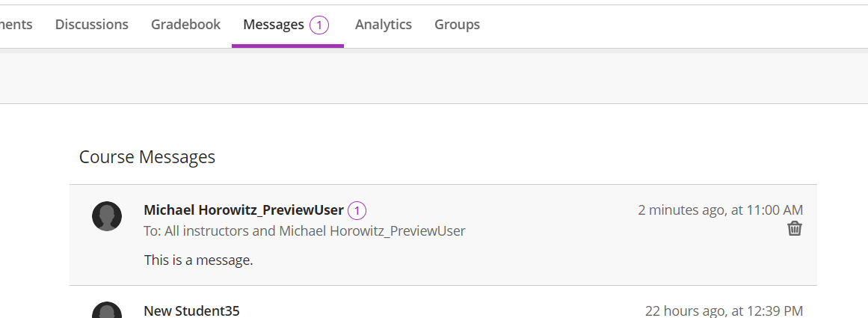Click the "2 minutes ago, at 11:00 AM" timestamp
Screen dimensions: 868x318
[720, 210]
